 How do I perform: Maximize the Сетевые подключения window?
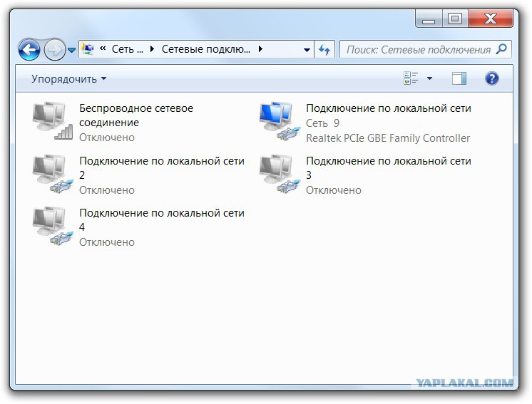[x=455, y=19]
